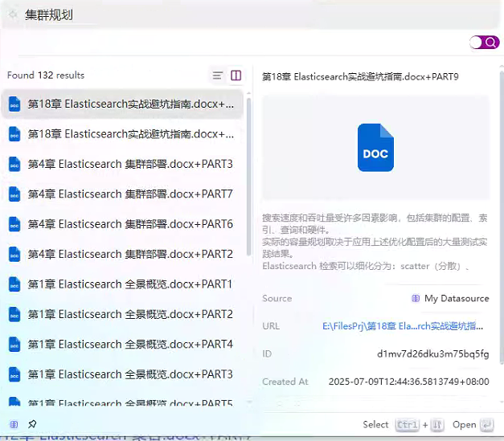Viewport: 504px width, 441px height.
Task: Switch to list view layout icon
Action: tap(218, 76)
